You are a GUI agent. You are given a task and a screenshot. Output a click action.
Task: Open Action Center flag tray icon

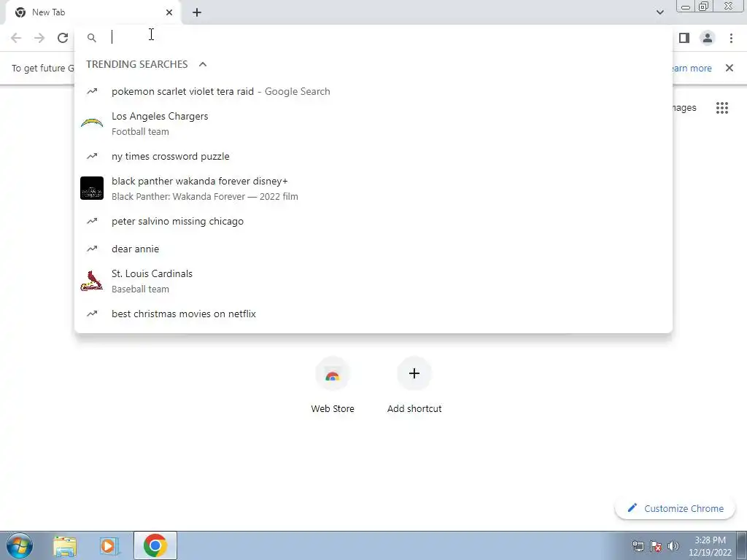click(656, 546)
